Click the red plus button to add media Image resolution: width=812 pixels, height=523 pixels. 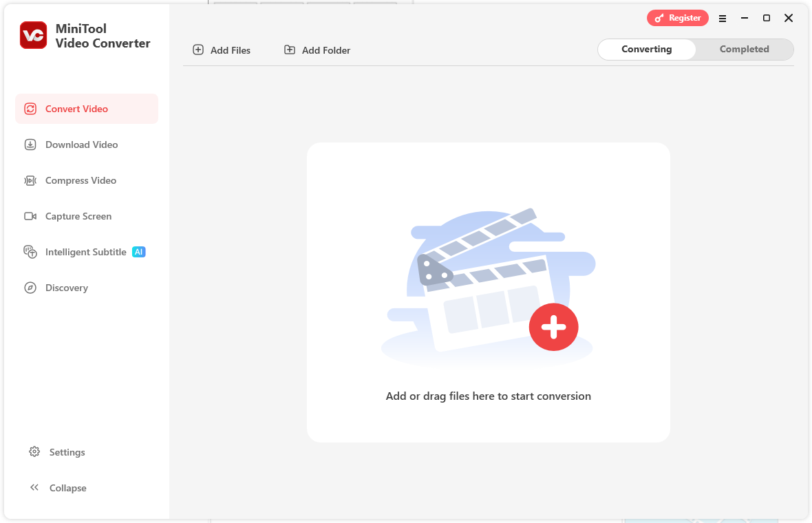tap(554, 327)
